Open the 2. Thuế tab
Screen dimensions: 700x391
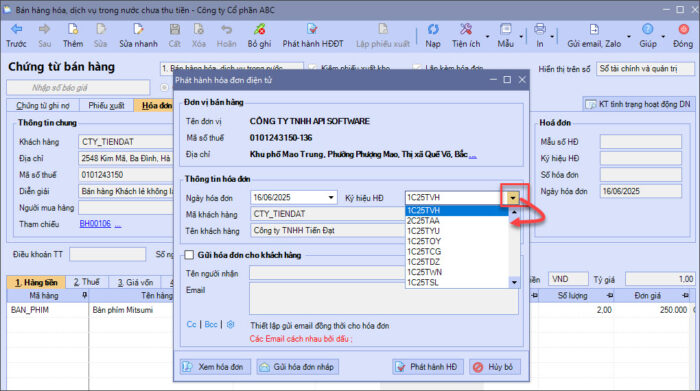[86, 282]
